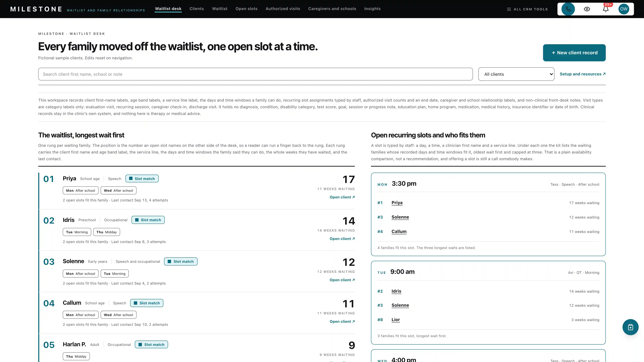Open the Open slots tab
The width and height of the screenshot is (644, 362).
[246, 9]
